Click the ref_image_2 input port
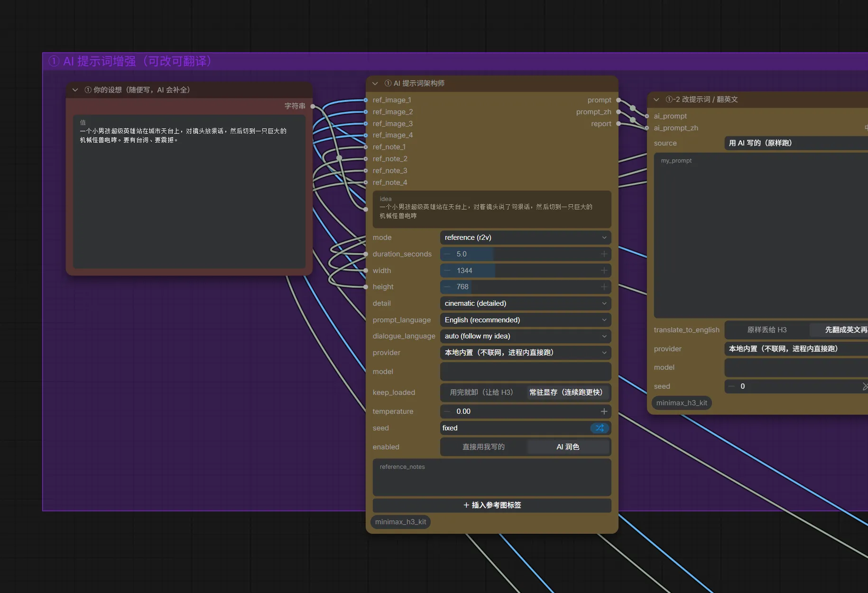 click(366, 112)
